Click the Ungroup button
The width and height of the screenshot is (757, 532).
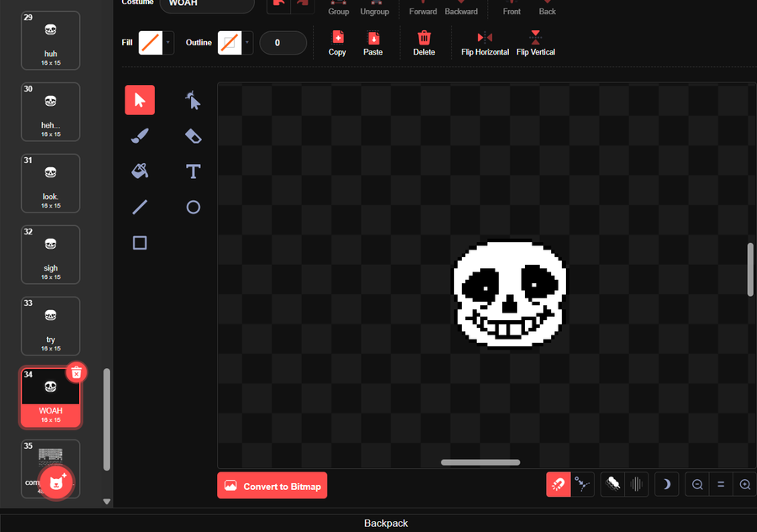tap(374, 8)
